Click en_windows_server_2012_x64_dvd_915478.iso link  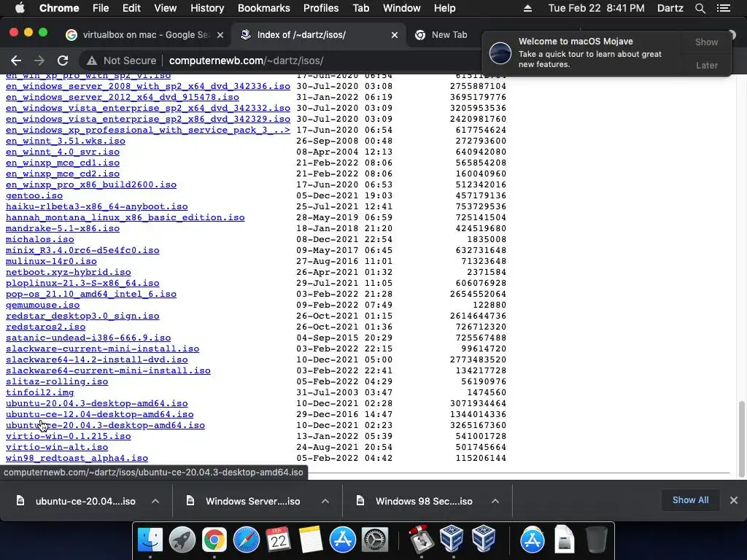[123, 97]
